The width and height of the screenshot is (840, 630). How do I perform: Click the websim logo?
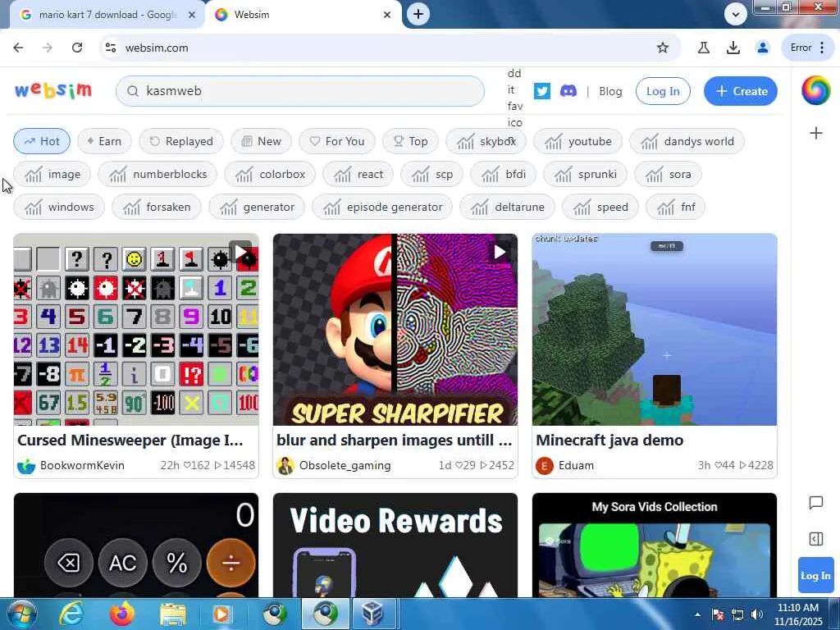[53, 90]
